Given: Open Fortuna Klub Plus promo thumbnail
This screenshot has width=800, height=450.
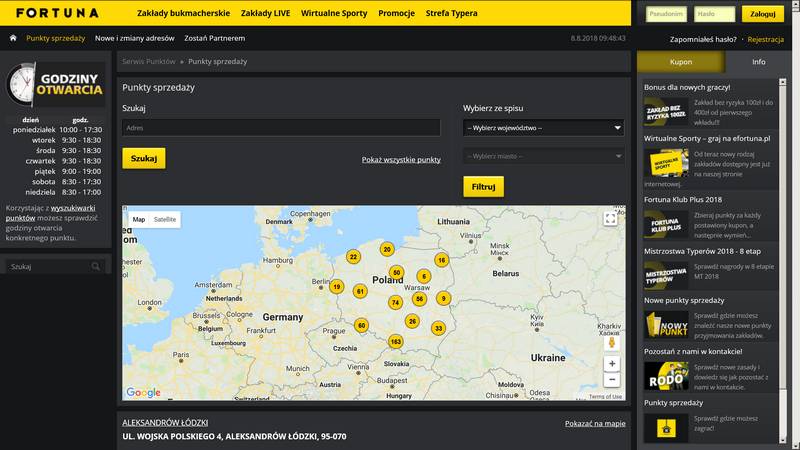Looking at the screenshot, I should [x=666, y=224].
